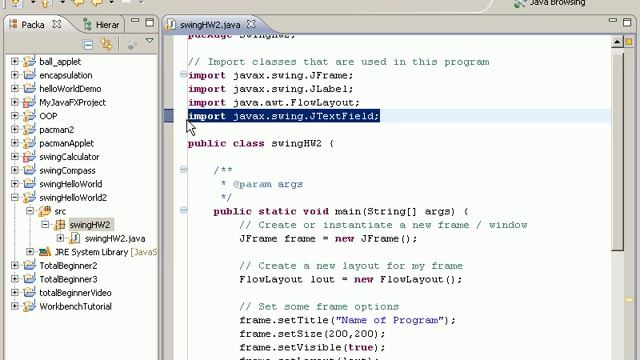The image size is (640, 360).
Task: Click the src source folder icon
Action: [x=44, y=211]
